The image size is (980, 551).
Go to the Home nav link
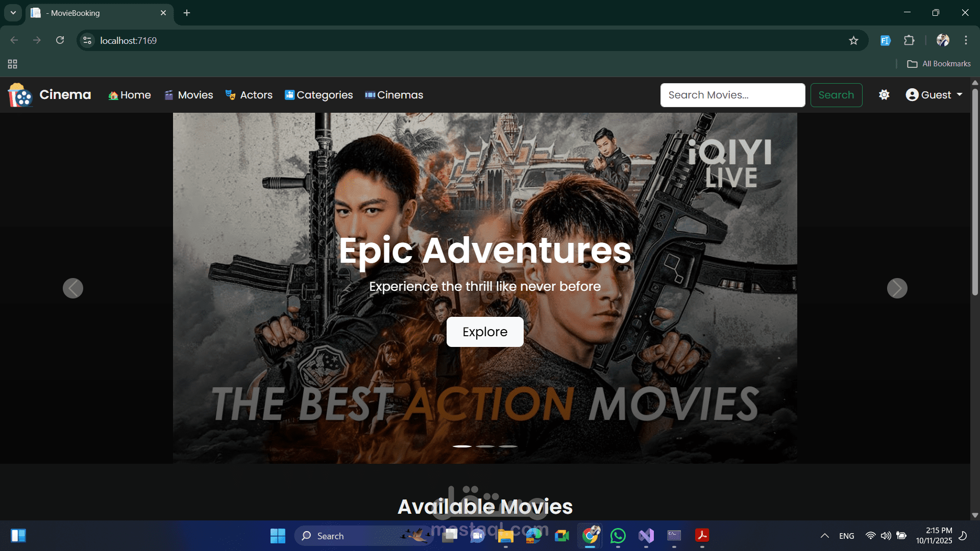(130, 95)
